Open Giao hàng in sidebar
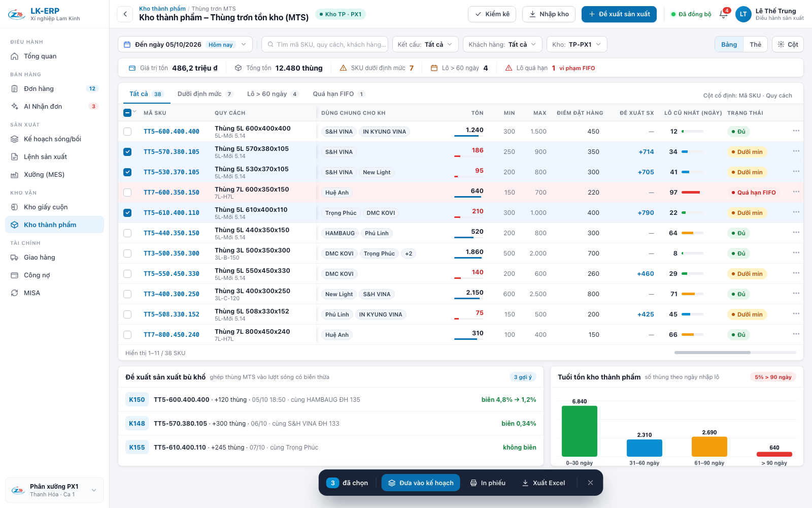812x508 pixels. click(x=54, y=257)
